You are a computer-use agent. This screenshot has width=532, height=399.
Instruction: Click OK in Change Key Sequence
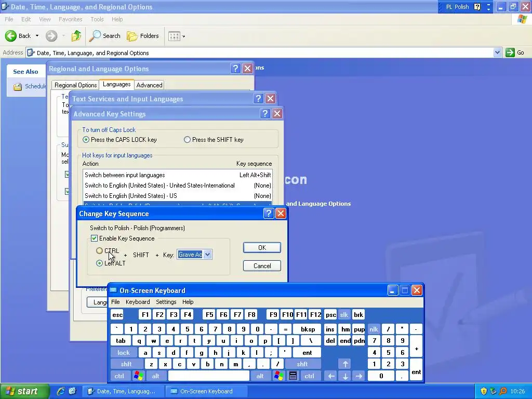coord(262,248)
